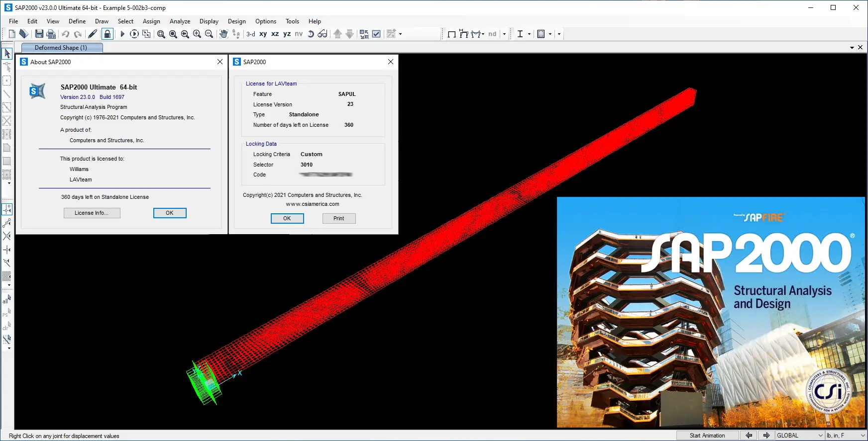Open the File menu

point(13,21)
